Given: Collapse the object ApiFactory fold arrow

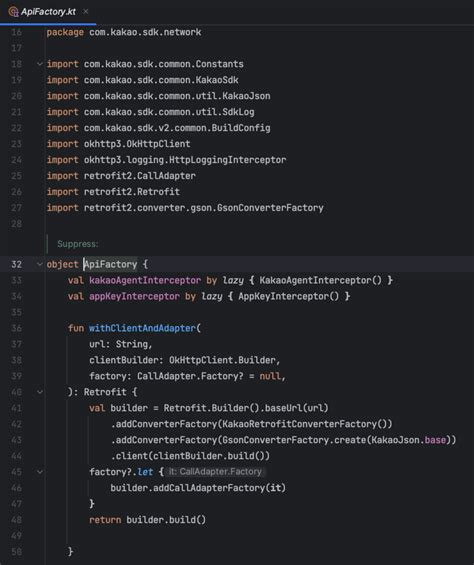Looking at the screenshot, I should point(40,264).
